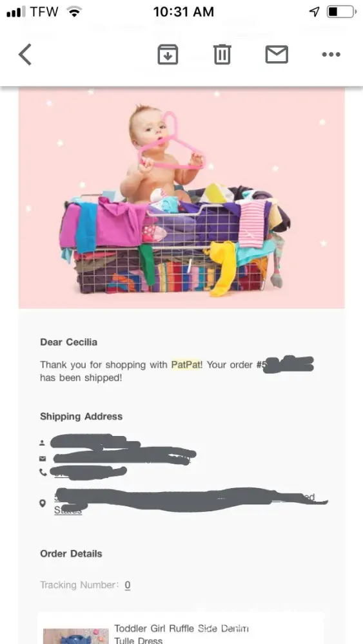Tap the person icon by recipient name

[x=42, y=443]
